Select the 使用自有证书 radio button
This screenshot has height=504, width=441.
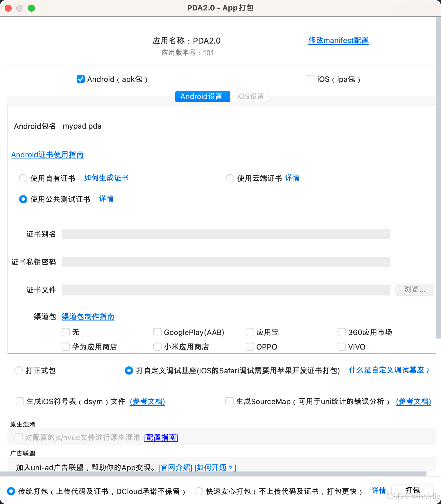(x=23, y=178)
